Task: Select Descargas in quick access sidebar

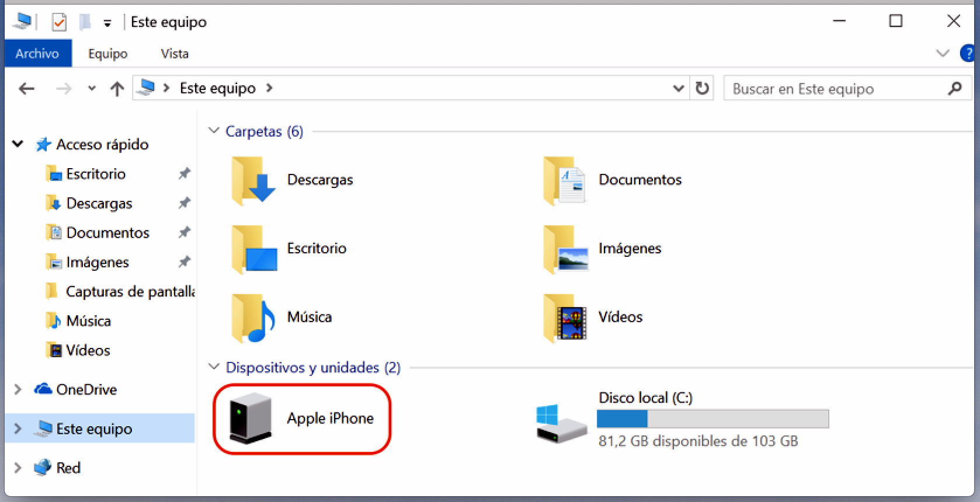Action: (x=99, y=203)
